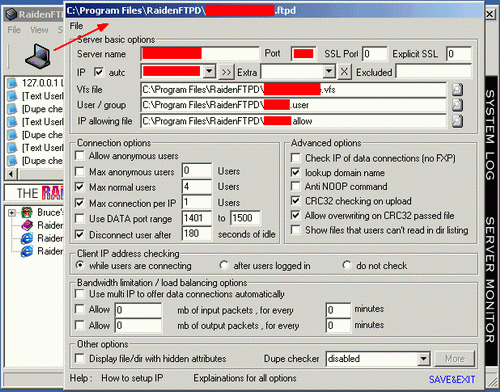This screenshot has width=500, height=392.
Task: Click Max connection per IP value field
Action: 197,202
